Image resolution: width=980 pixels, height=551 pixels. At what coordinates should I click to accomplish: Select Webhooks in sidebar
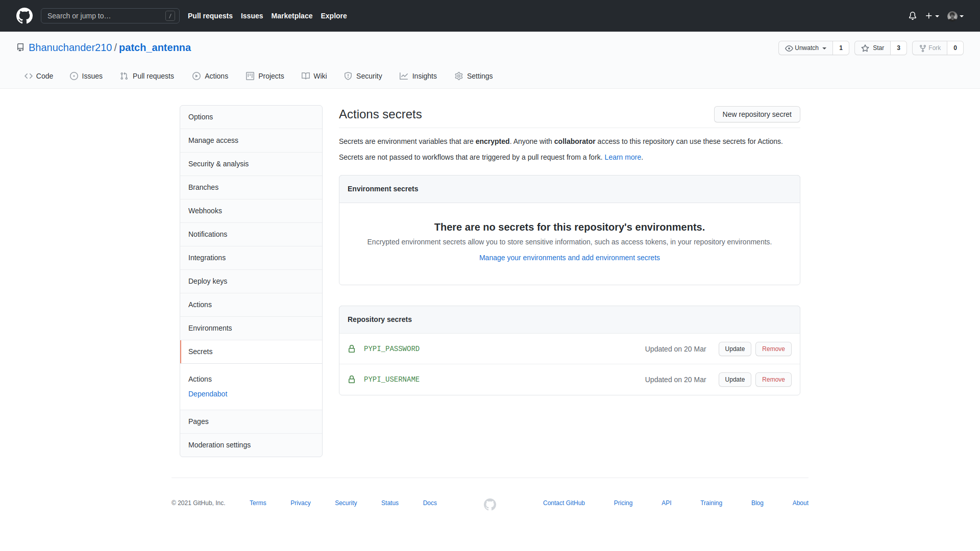(251, 211)
